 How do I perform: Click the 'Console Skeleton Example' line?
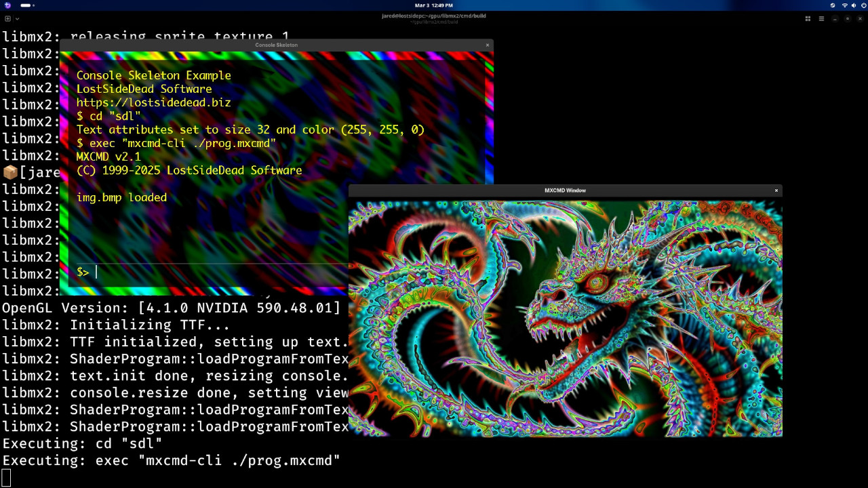tap(153, 76)
